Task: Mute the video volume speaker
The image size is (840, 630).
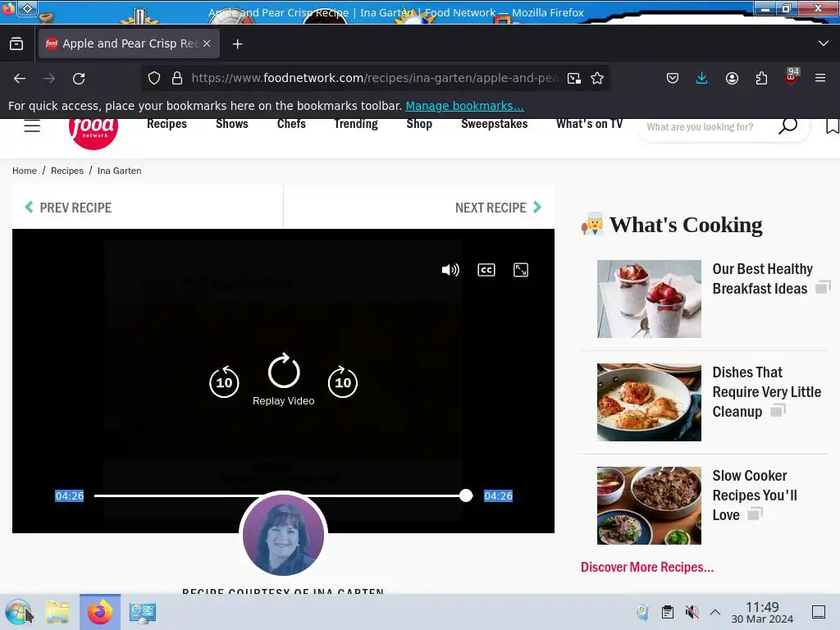Action: tap(450, 270)
